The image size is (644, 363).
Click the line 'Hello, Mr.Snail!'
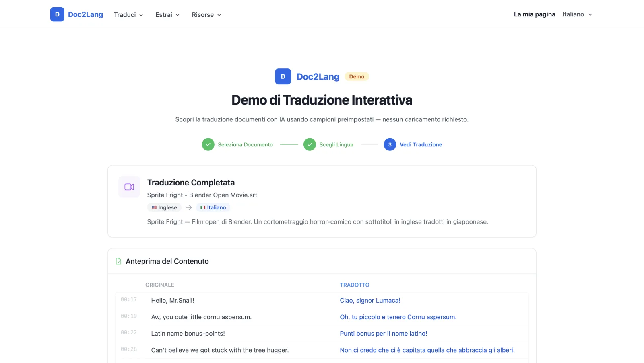173,300
